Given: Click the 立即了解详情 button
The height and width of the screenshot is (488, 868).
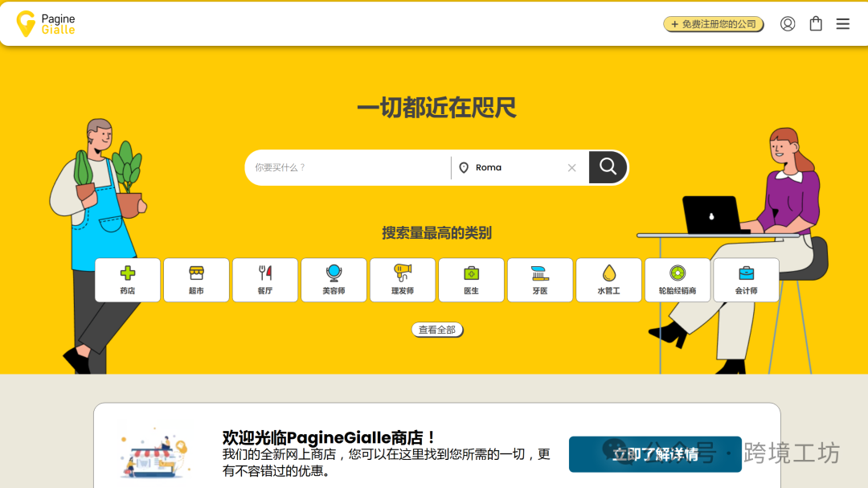Looking at the screenshot, I should point(654,454).
